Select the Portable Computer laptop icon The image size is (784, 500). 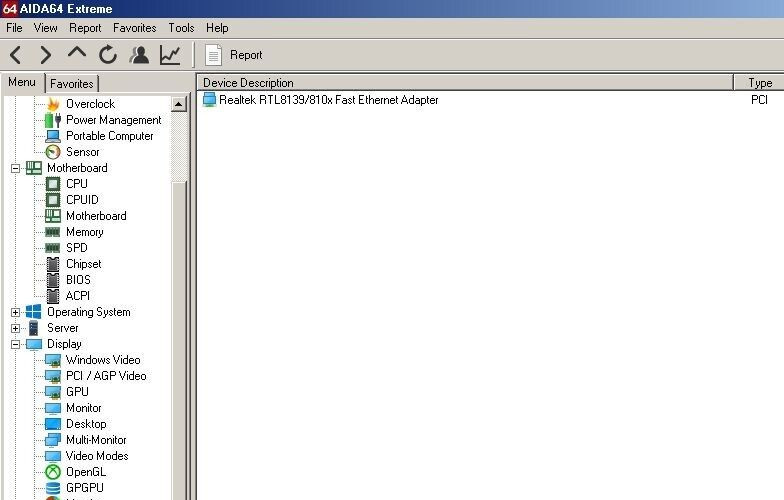[x=53, y=136]
